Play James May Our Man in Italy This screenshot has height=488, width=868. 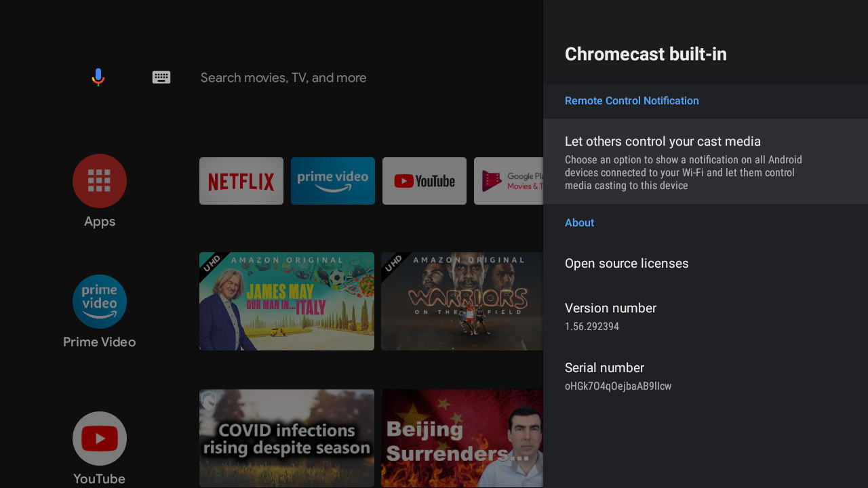click(287, 302)
